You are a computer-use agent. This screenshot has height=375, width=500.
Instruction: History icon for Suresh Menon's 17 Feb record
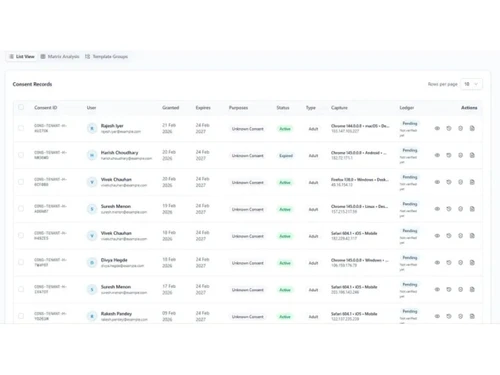tap(449, 289)
